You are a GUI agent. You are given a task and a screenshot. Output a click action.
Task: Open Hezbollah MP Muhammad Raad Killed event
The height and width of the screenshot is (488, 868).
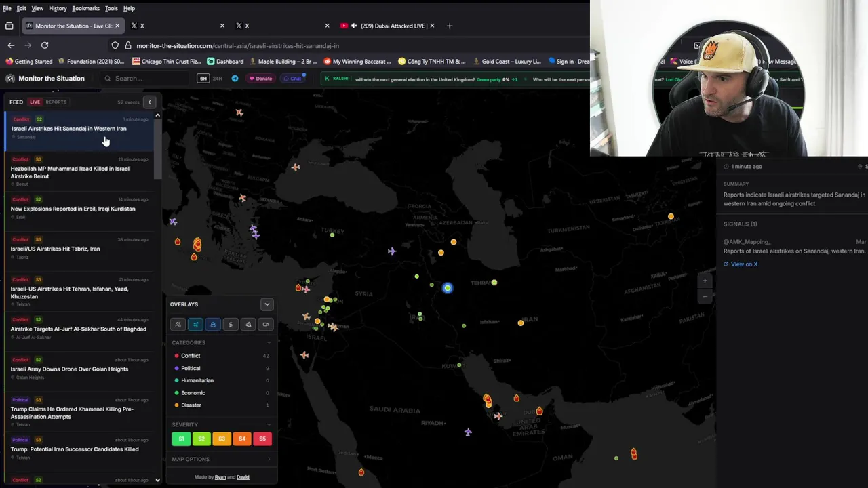point(79,172)
